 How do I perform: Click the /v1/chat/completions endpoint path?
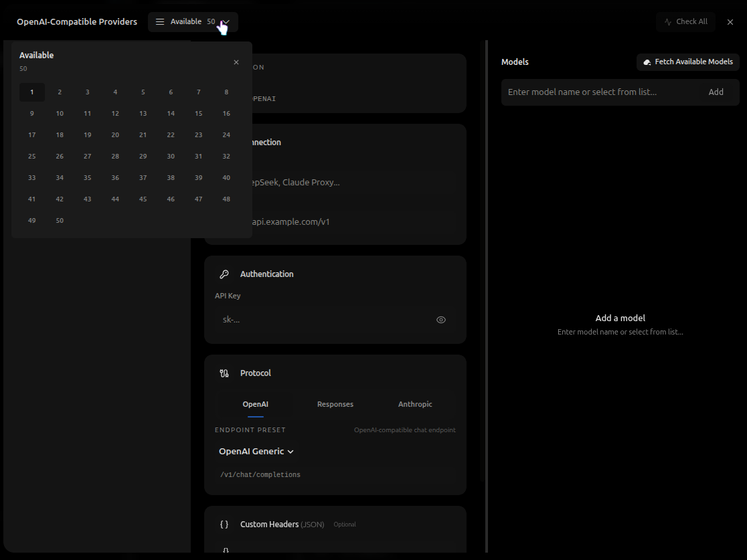(260, 475)
